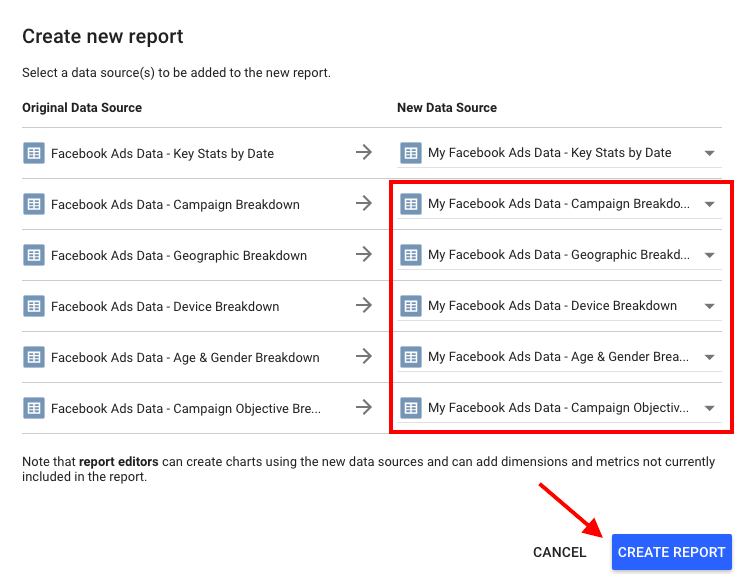This screenshot has height=580, width=745.
Task: Click the 'Create new report' dialog title
Action: click(x=103, y=37)
